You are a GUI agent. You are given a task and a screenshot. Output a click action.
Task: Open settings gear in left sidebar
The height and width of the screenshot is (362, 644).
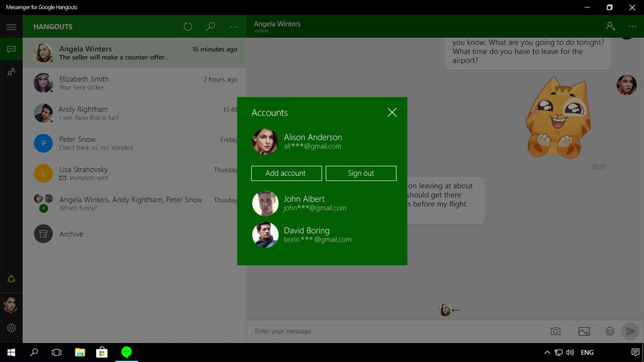[11, 328]
